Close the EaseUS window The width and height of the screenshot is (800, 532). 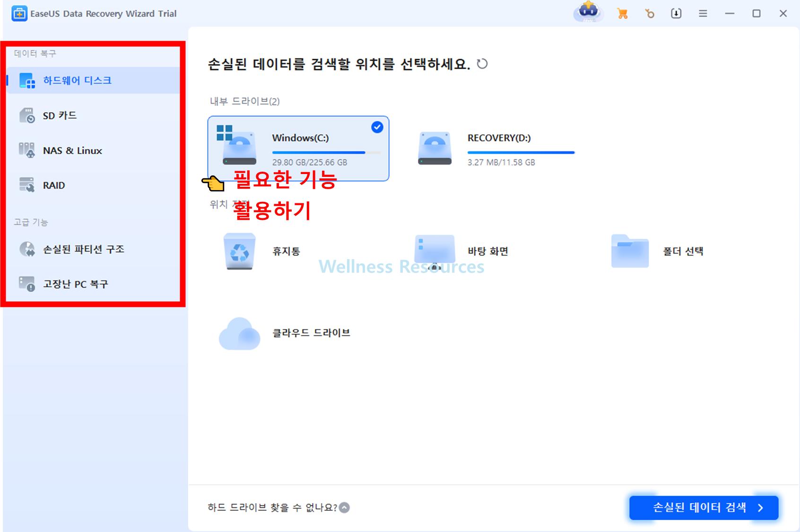pyautogui.click(x=783, y=14)
